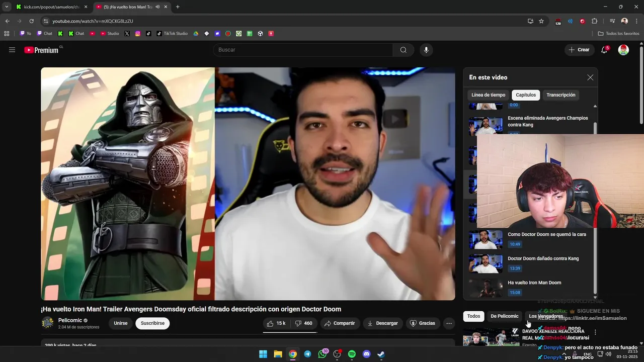Go back in browser history
The width and height of the screenshot is (644, 362).
coord(7,21)
